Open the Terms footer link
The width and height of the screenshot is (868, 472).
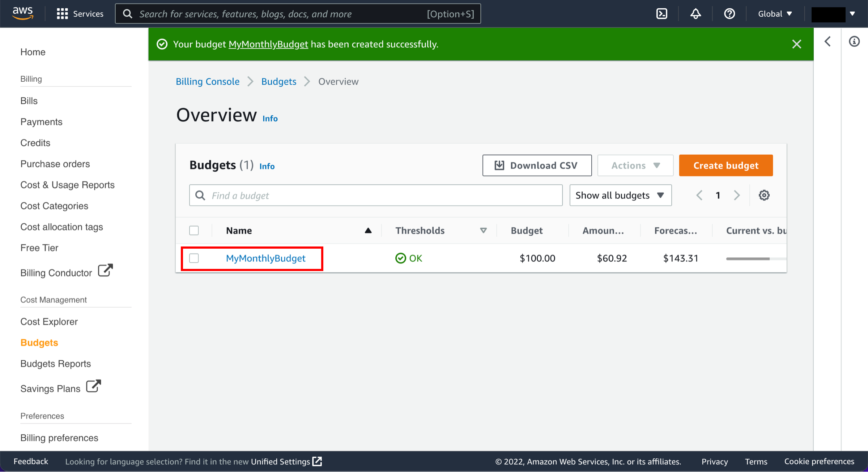tap(756, 462)
